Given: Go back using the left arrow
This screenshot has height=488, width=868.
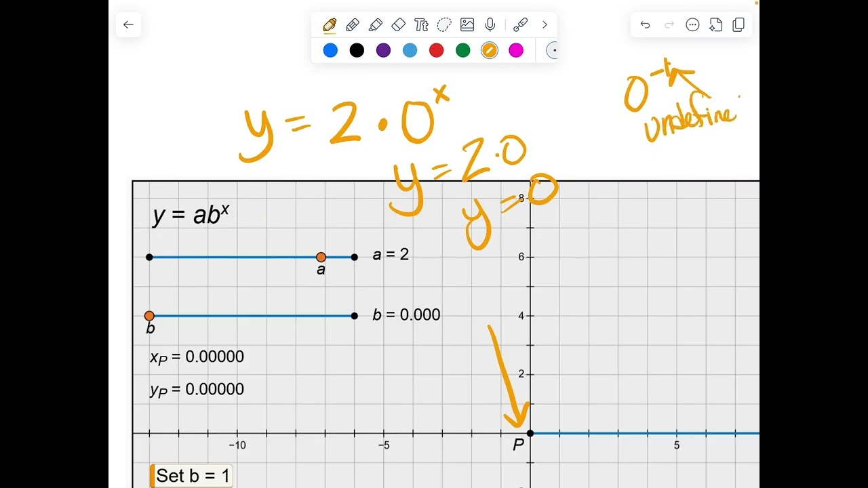Looking at the screenshot, I should click(128, 25).
